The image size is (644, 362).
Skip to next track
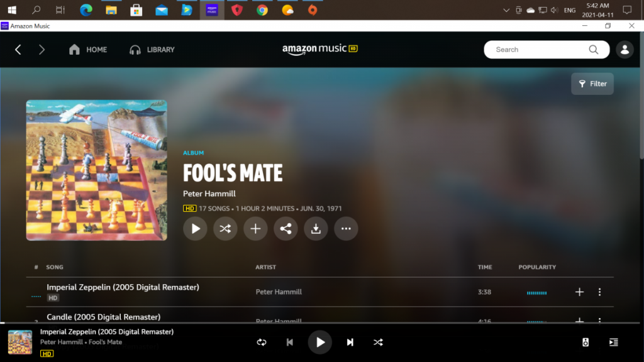(x=350, y=343)
